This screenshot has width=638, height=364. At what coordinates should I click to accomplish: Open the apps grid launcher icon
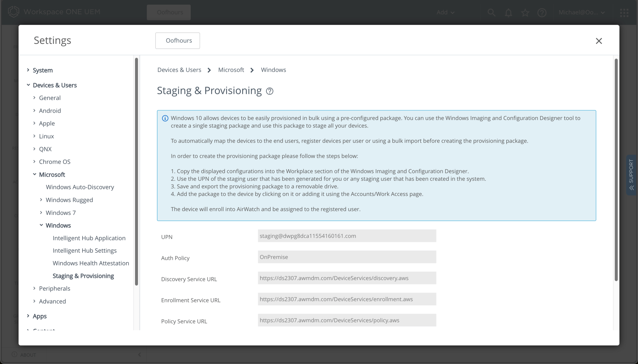click(624, 12)
